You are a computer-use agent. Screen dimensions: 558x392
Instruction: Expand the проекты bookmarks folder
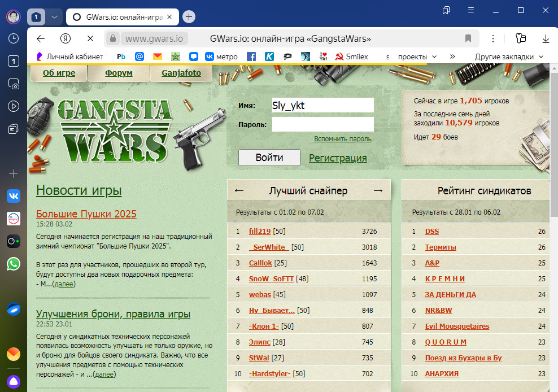pyautogui.click(x=417, y=56)
